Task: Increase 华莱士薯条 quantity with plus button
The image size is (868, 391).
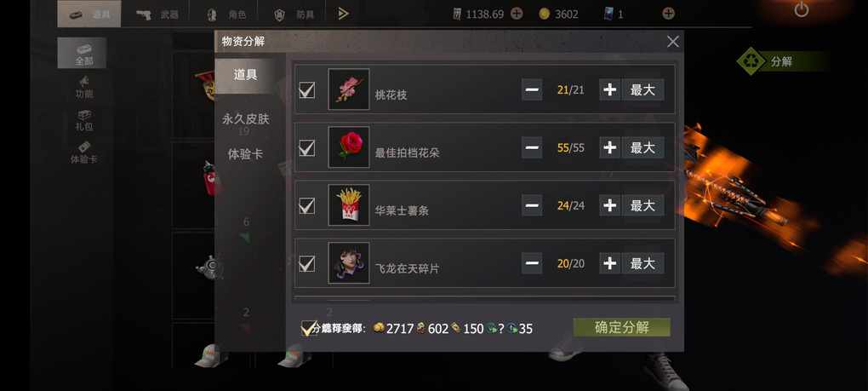Action: [609, 205]
